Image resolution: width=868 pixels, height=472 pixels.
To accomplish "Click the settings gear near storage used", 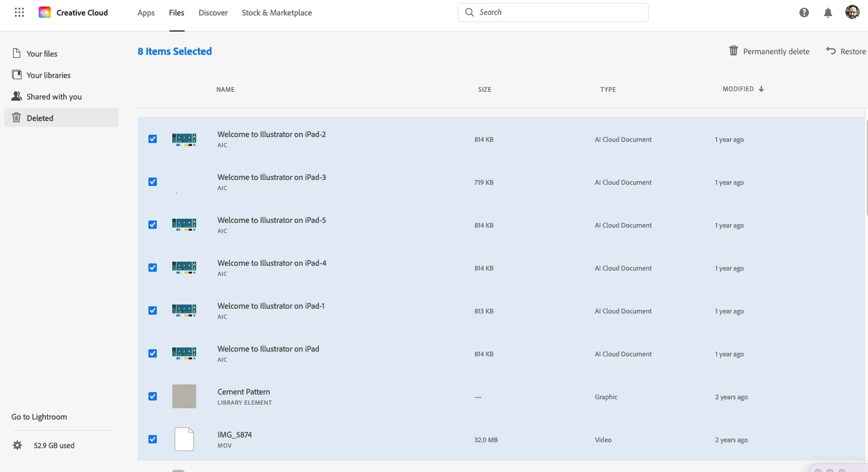I will pos(17,445).
